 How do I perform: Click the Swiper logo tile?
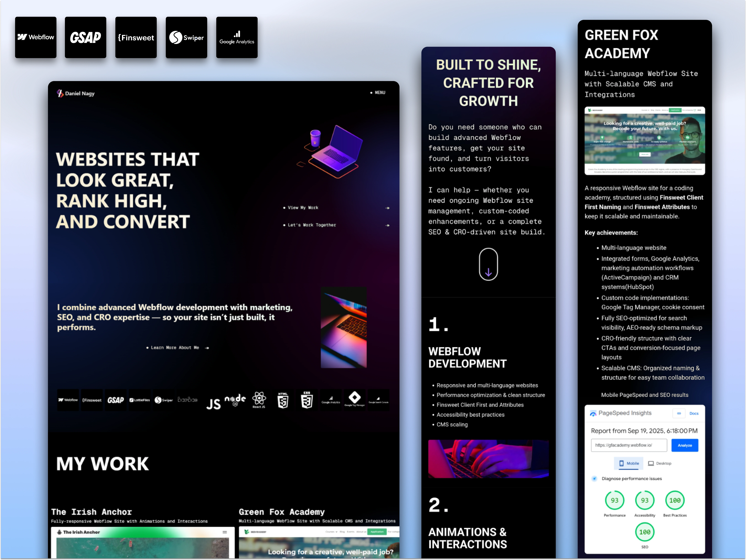(186, 37)
